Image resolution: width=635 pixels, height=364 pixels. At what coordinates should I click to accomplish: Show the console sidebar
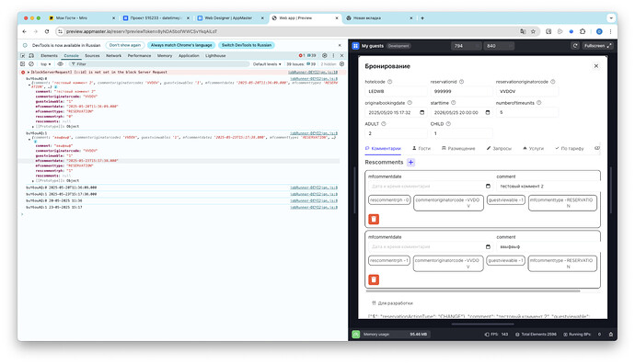pyautogui.click(x=23, y=64)
